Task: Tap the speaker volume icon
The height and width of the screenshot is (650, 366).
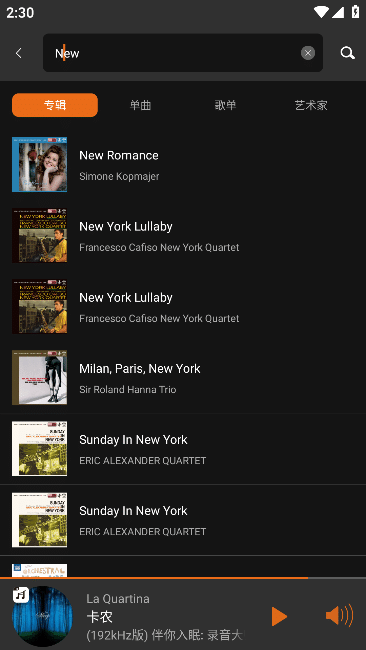Action: pos(339,616)
